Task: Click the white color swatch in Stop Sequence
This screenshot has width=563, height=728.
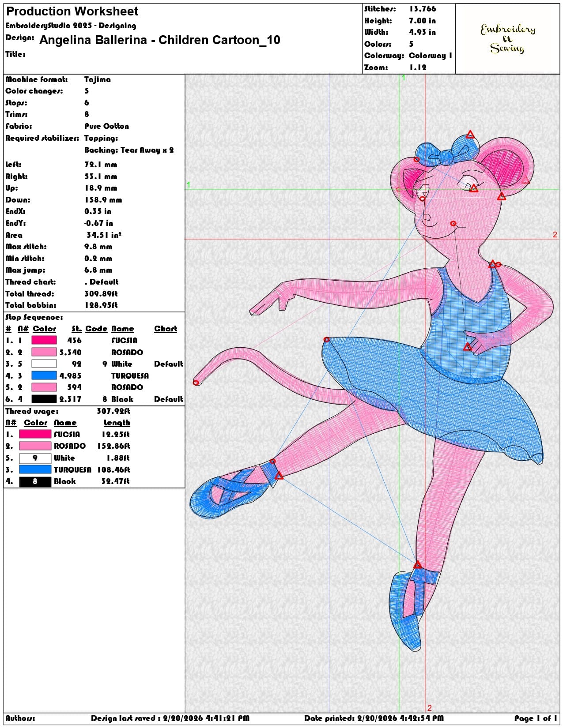Action: click(x=44, y=364)
